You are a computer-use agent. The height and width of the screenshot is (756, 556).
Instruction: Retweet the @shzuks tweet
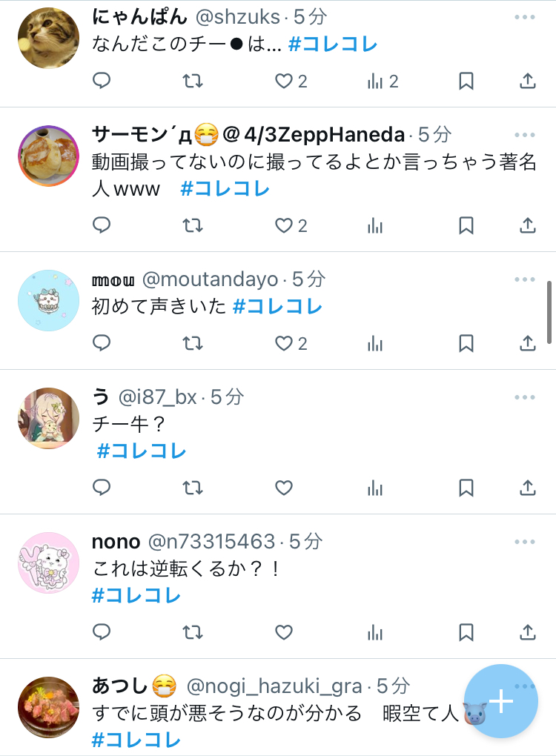[193, 81]
